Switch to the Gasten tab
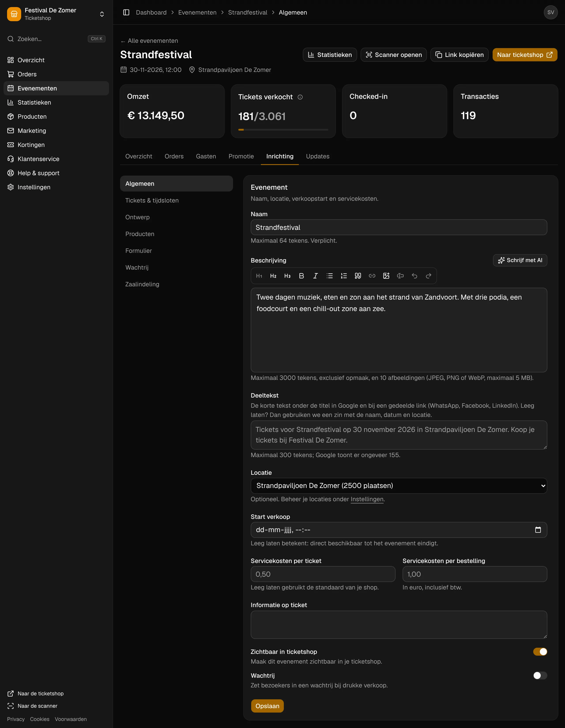565x728 pixels. tap(206, 156)
